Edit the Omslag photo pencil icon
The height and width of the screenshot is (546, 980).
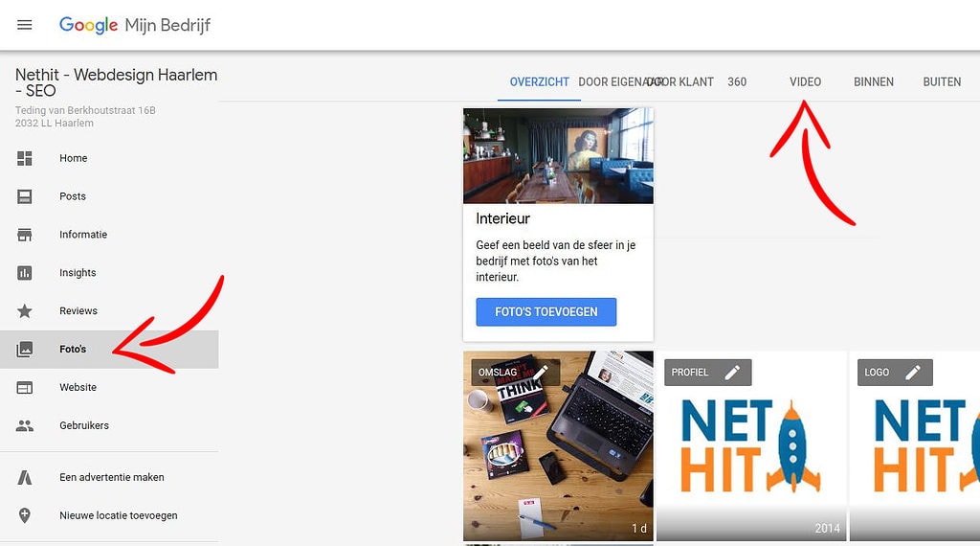pyautogui.click(x=540, y=372)
